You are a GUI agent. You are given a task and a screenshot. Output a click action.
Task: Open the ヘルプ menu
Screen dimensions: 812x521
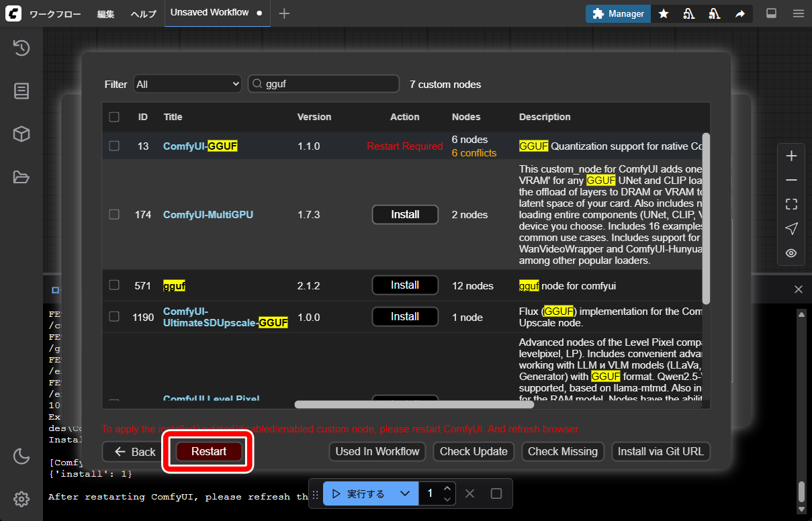pos(143,14)
